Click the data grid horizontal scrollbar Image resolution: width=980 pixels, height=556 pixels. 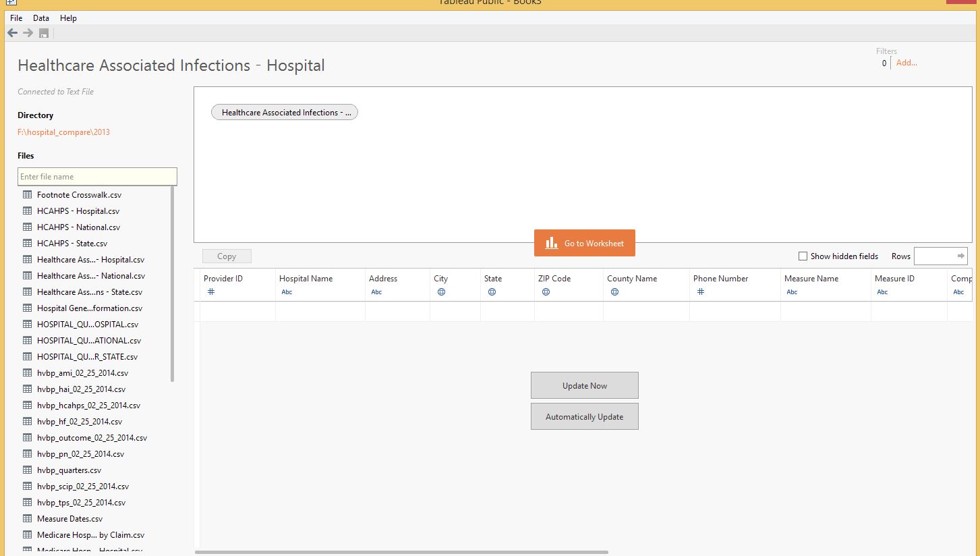coord(401,552)
